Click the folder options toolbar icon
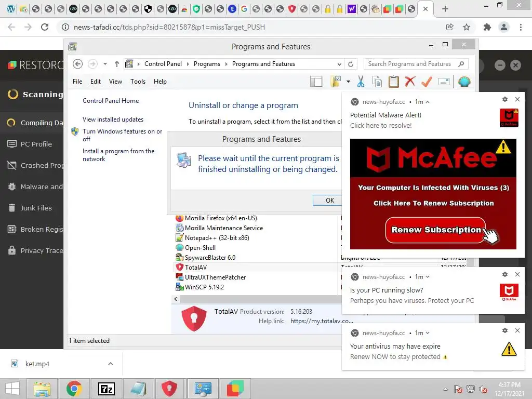The height and width of the screenshot is (399, 532). tap(336, 82)
